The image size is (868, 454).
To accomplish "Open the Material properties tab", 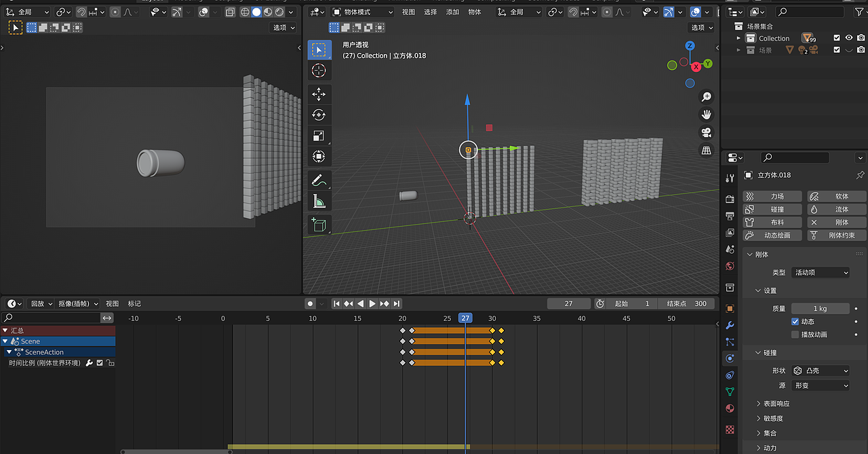I will (730, 409).
